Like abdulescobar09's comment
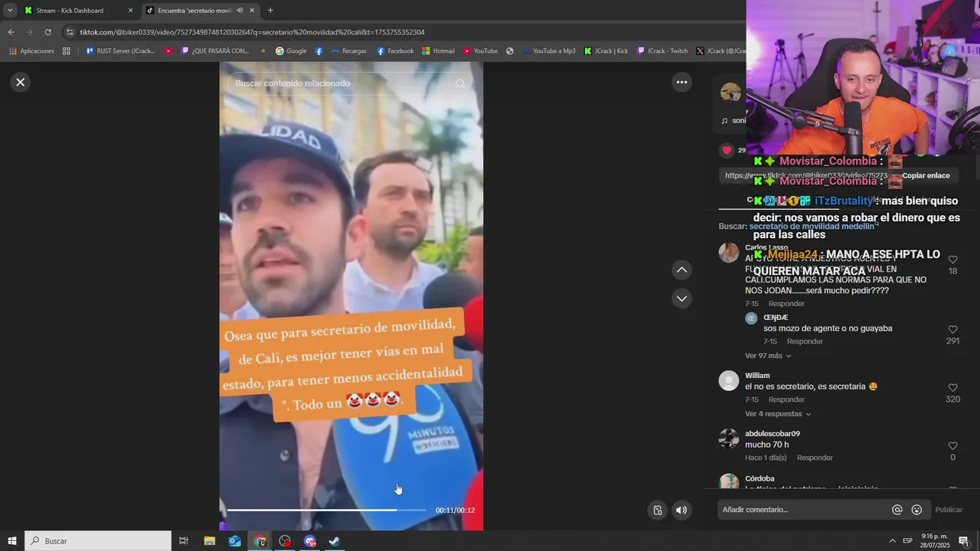 [x=952, y=446]
